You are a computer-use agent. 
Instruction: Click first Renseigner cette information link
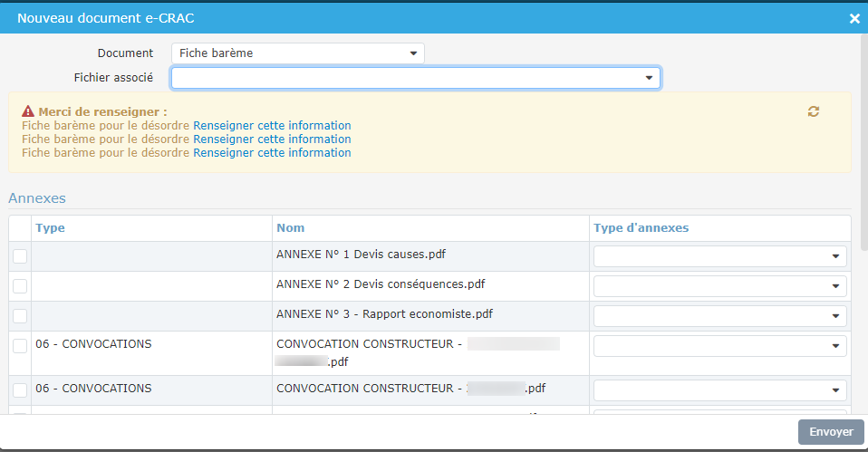click(272, 126)
